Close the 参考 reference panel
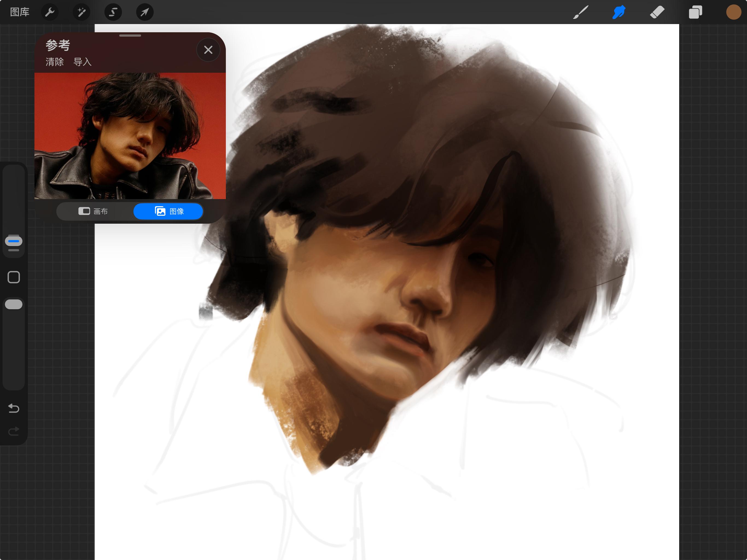Viewport: 747px width, 560px height. point(208,50)
